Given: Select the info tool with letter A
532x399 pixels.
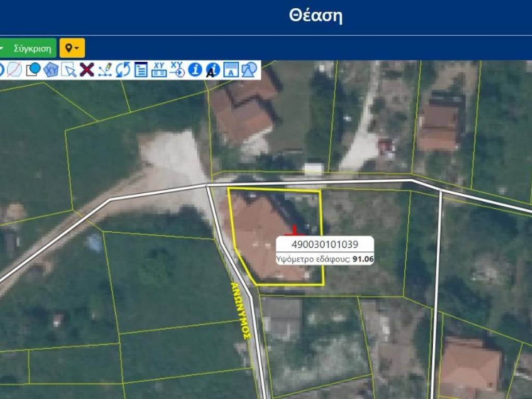Looking at the screenshot, I should pyautogui.click(x=212, y=70).
